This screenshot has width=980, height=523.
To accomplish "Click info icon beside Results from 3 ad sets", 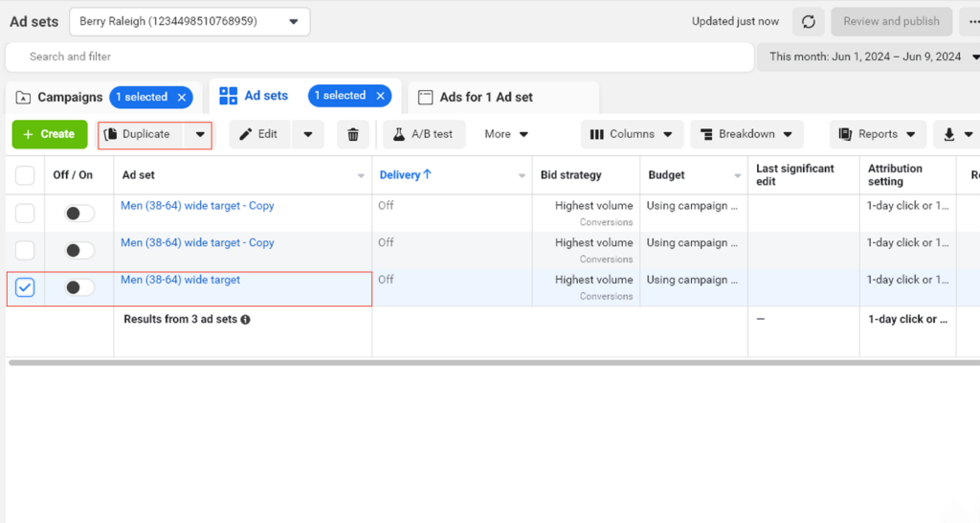I will tap(246, 320).
